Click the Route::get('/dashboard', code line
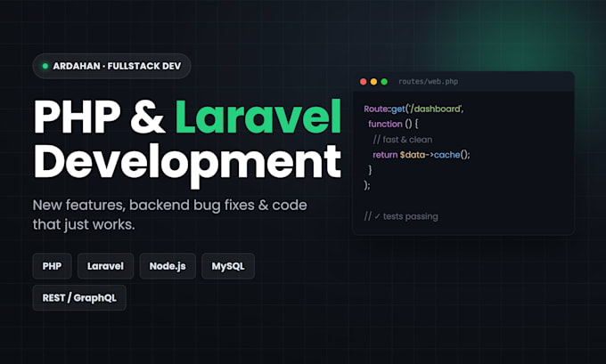The image size is (606, 364). [x=414, y=109]
